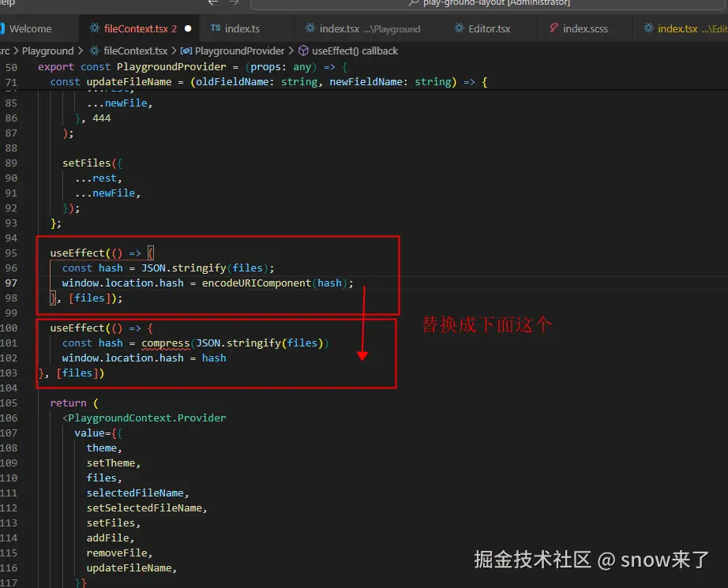Open index.tsx tab from Playground folder
The image size is (728, 588).
tap(369, 28)
